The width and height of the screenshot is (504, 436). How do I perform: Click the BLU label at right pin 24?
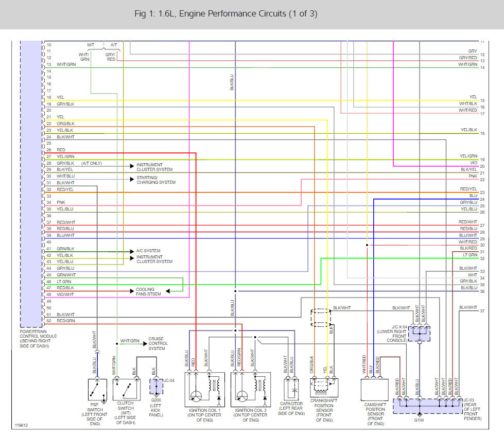474,196
